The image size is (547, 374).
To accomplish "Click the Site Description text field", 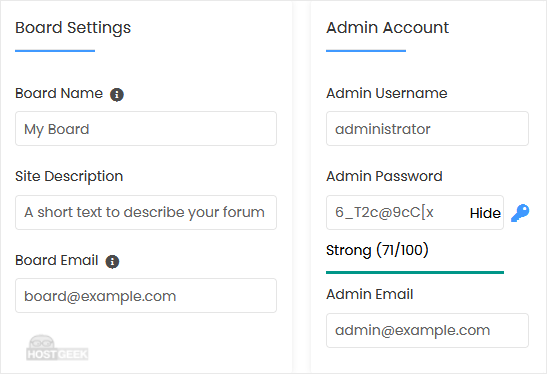I will coord(146,212).
